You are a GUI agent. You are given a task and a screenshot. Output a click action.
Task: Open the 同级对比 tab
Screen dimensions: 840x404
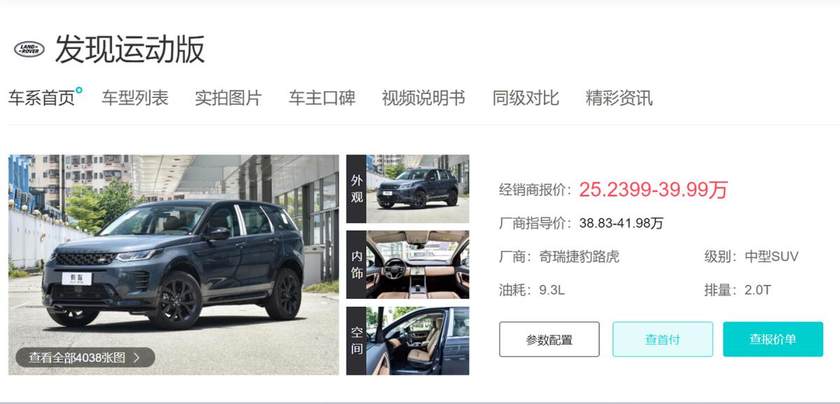pyautogui.click(x=526, y=98)
